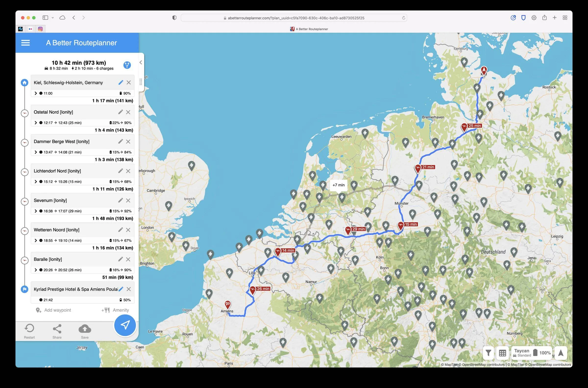Click Restart at the panel bottom
Image resolution: width=588 pixels, height=388 pixels.
[x=29, y=331]
